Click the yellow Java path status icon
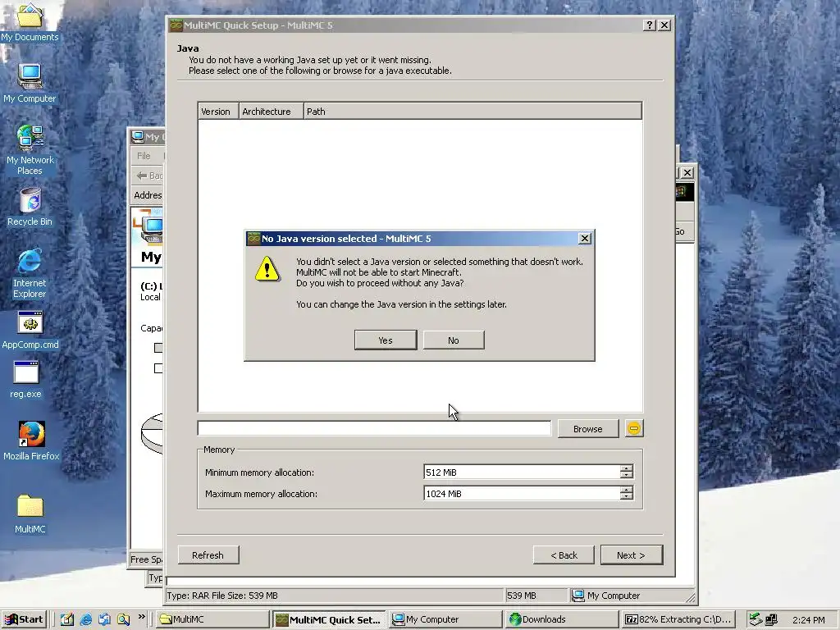 tap(634, 428)
